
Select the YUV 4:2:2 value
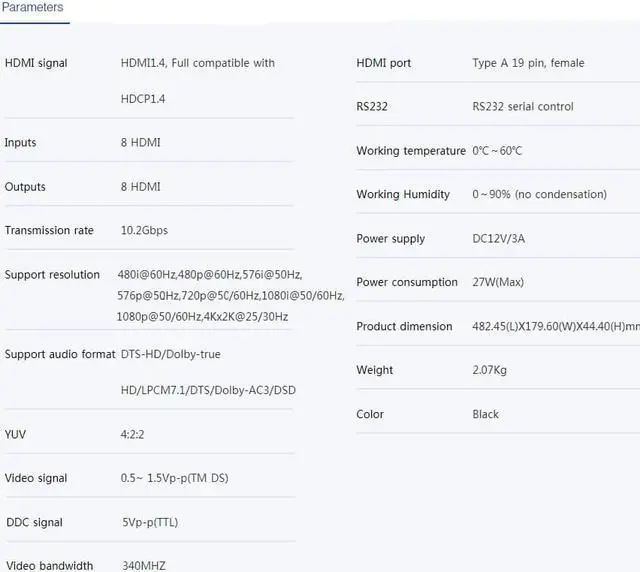pyautogui.click(x=132, y=434)
